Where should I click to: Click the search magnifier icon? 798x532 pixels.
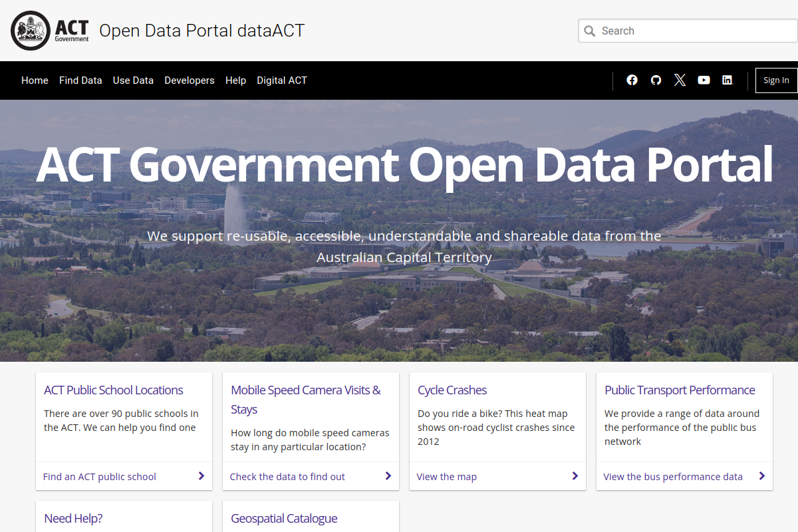(x=590, y=31)
